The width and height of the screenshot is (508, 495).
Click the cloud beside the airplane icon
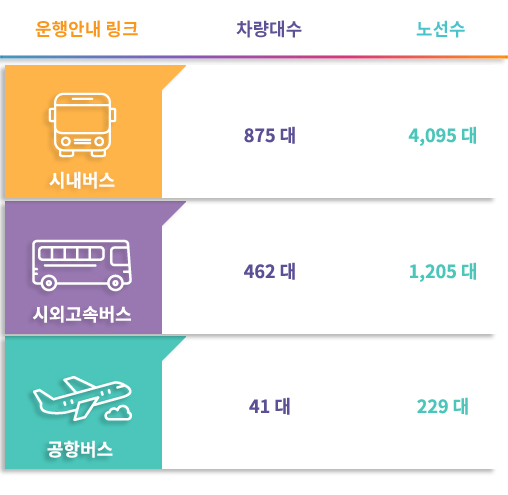coord(119,413)
